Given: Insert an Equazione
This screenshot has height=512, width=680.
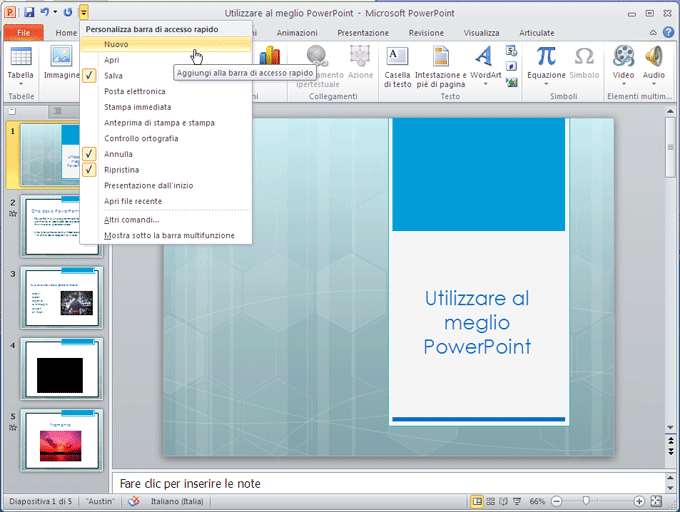Looking at the screenshot, I should [546, 65].
